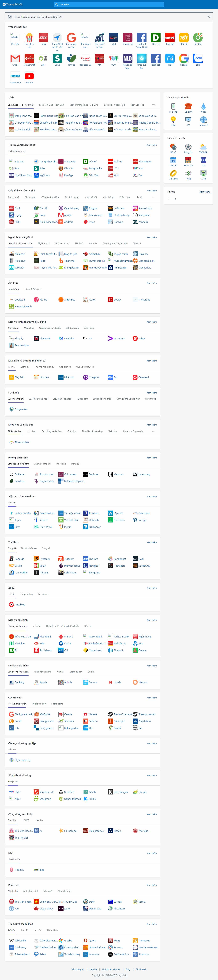Click the ATM lookup icon
The width and height of the screenshot is (218, 980).
pos(203,173)
